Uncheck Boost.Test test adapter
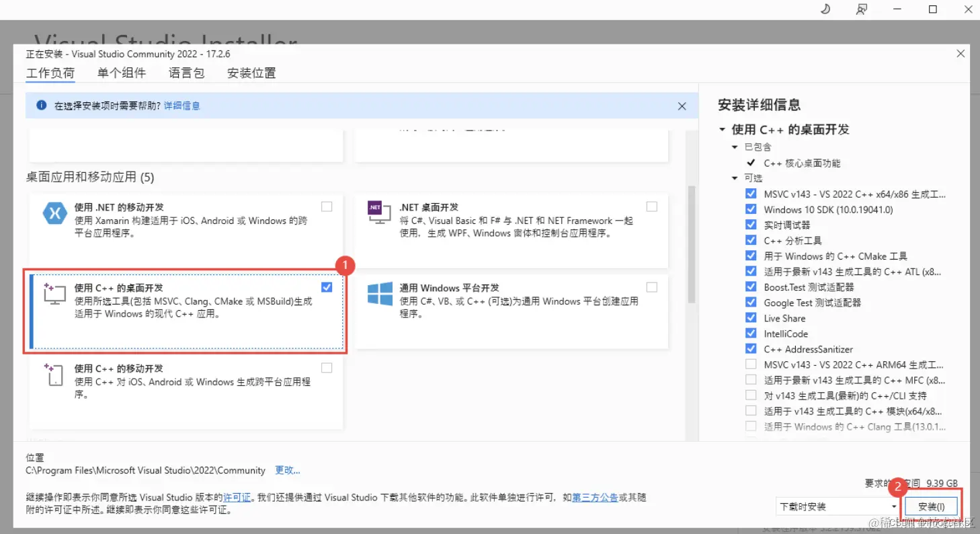Viewport: 980px width, 534px height. tap(751, 287)
